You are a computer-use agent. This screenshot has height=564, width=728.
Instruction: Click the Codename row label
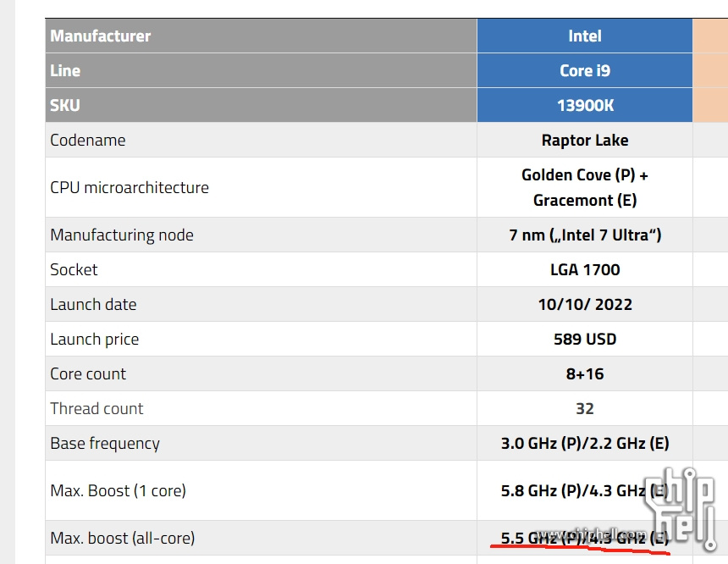tap(88, 141)
